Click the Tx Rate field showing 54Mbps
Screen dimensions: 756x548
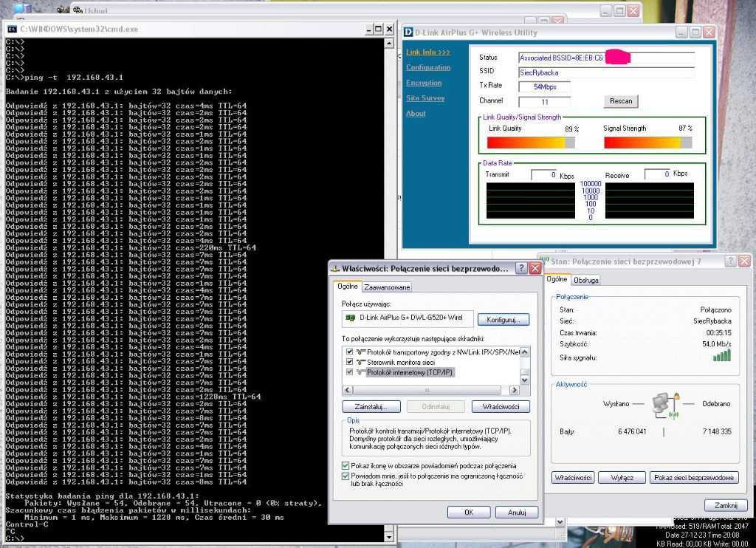pyautogui.click(x=544, y=87)
